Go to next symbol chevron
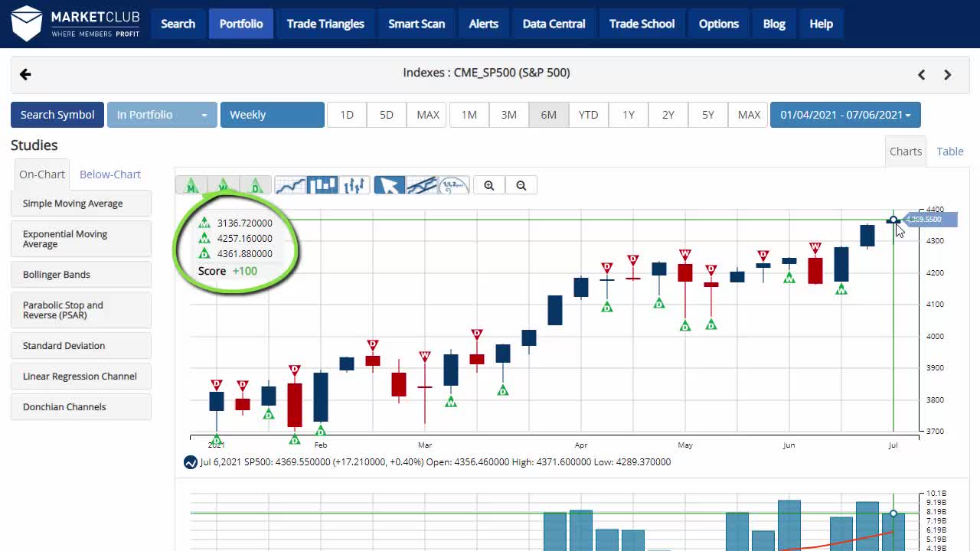Image resolution: width=980 pixels, height=551 pixels. (948, 74)
